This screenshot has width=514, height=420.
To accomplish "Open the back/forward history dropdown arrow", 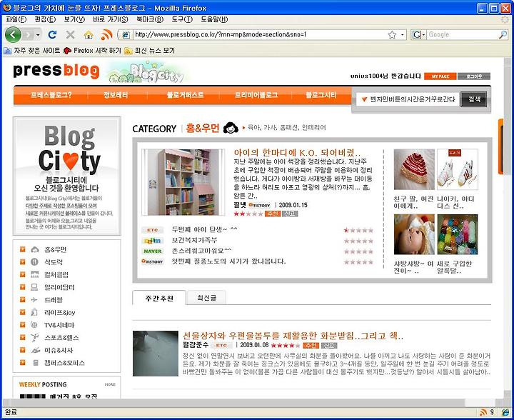I will tap(38, 35).
